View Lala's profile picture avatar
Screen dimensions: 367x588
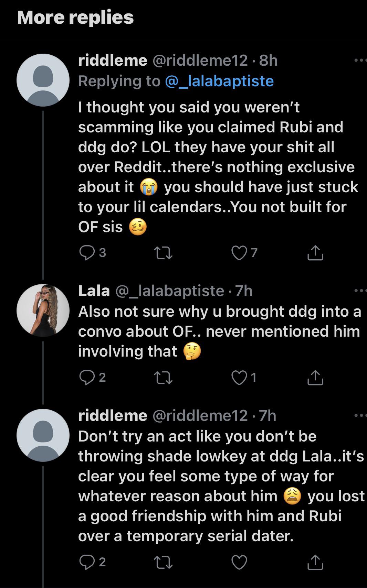pyautogui.click(x=43, y=310)
